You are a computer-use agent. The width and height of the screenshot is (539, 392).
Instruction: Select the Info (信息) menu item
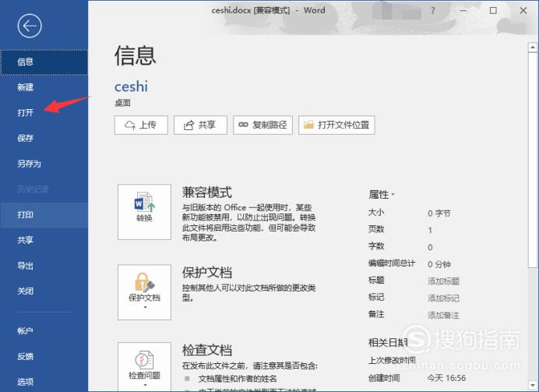click(x=44, y=62)
